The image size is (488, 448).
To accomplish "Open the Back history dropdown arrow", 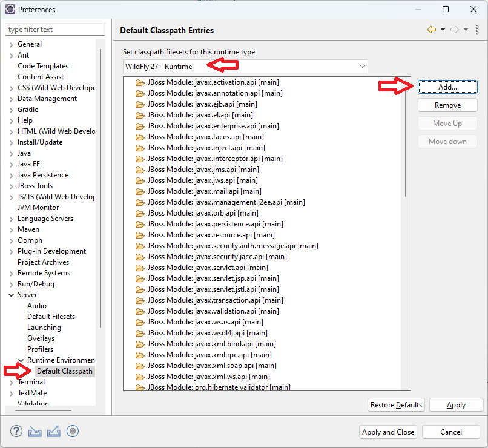I will pyautogui.click(x=443, y=30).
